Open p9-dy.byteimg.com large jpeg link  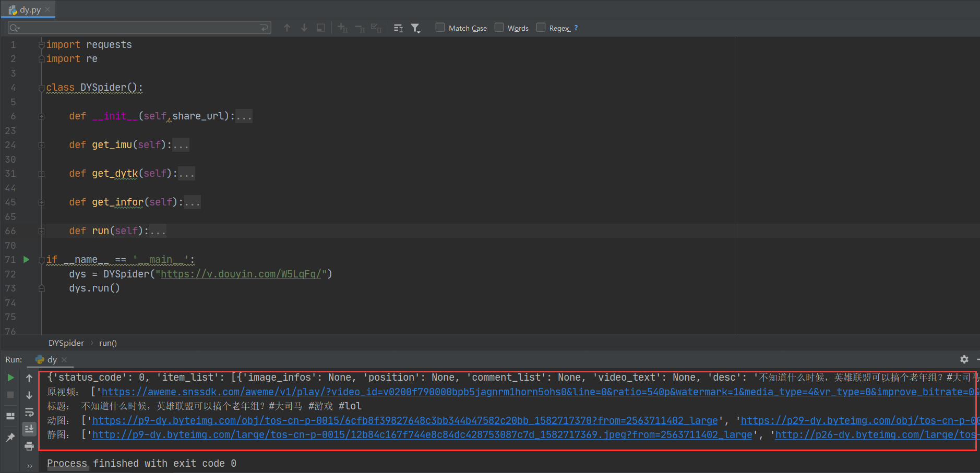pos(422,434)
